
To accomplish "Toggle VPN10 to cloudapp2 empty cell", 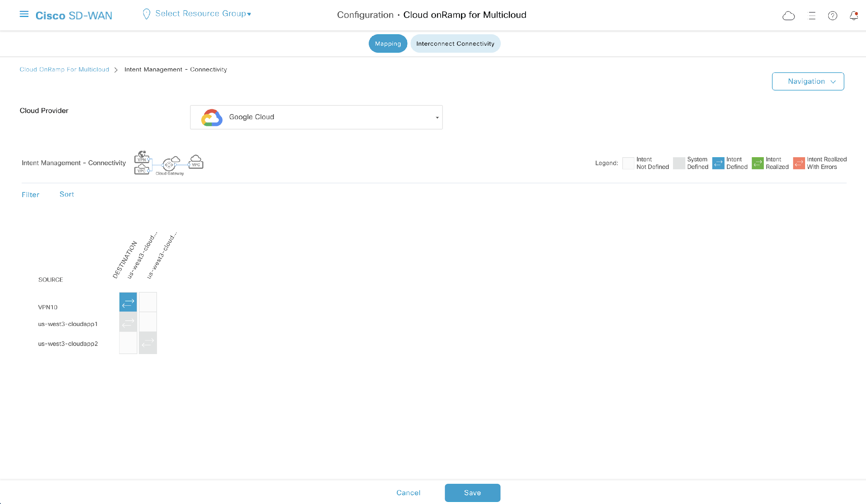I will click(x=148, y=302).
